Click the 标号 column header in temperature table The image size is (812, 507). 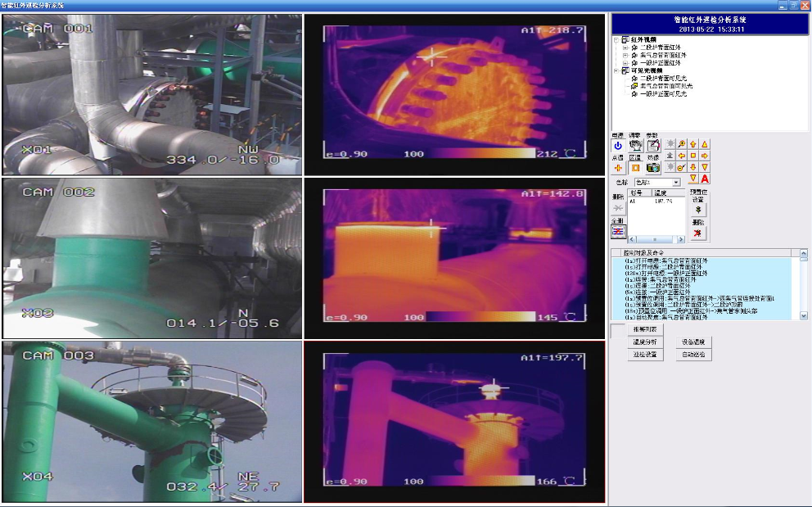(639, 192)
